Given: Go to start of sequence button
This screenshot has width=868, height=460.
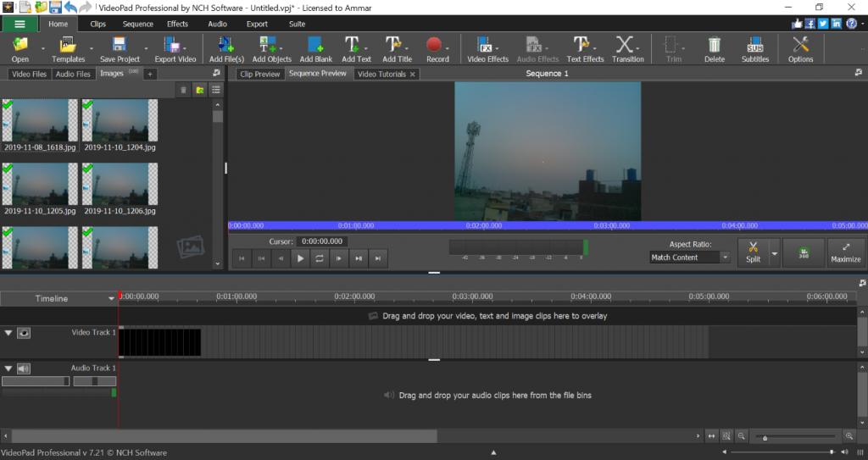Looking at the screenshot, I should point(242,258).
